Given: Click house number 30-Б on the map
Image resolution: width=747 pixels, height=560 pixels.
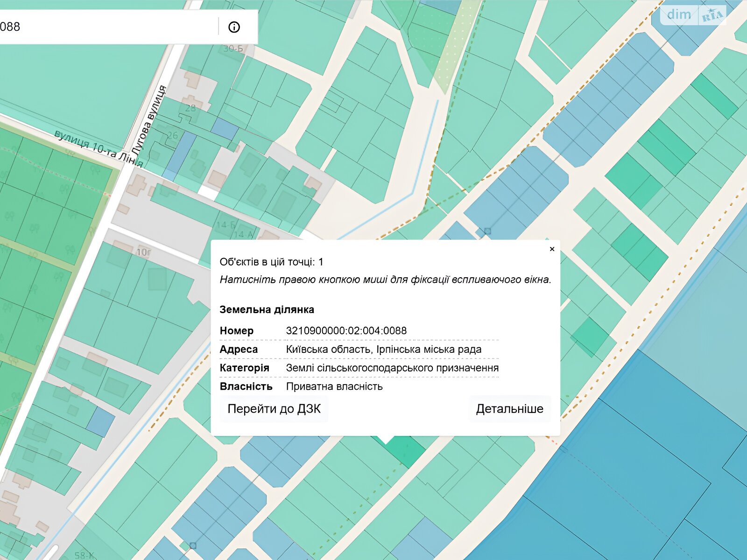Looking at the screenshot, I should 233,49.
